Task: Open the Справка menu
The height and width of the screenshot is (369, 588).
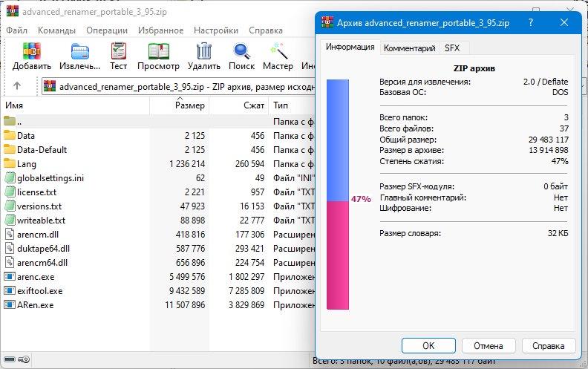Action: pos(266,30)
